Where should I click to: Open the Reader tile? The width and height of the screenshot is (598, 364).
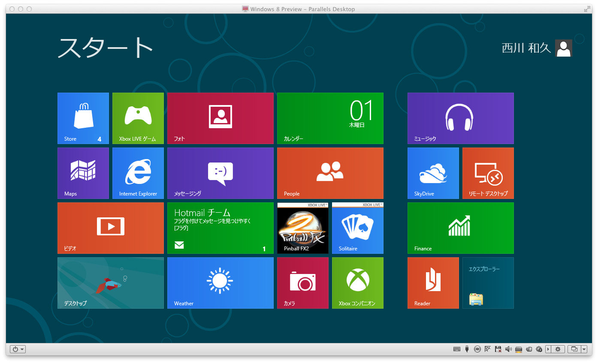pyautogui.click(x=433, y=283)
